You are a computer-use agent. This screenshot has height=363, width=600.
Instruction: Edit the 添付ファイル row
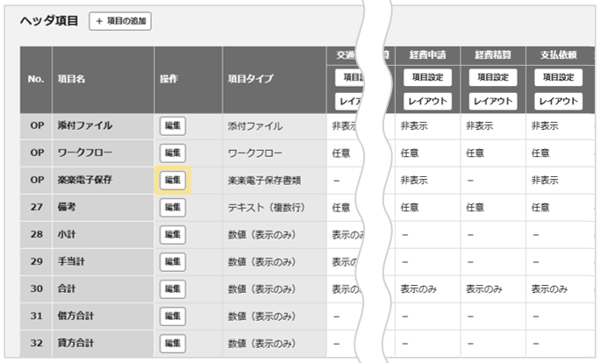173,126
